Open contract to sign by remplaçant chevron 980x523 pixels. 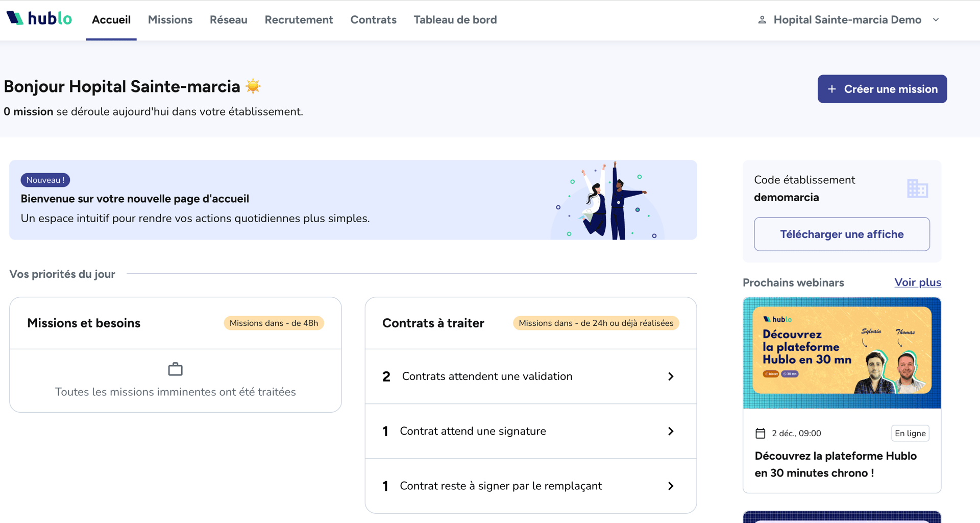click(671, 486)
